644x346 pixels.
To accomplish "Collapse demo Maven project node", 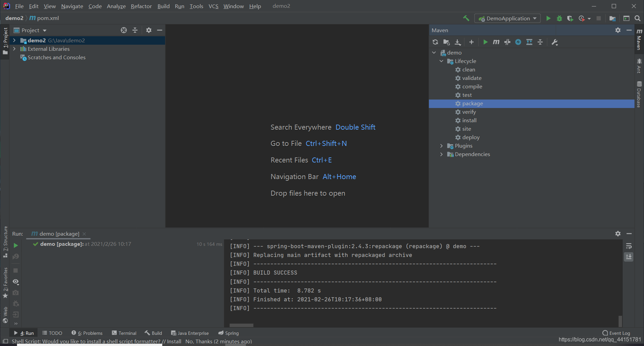I will click(434, 52).
